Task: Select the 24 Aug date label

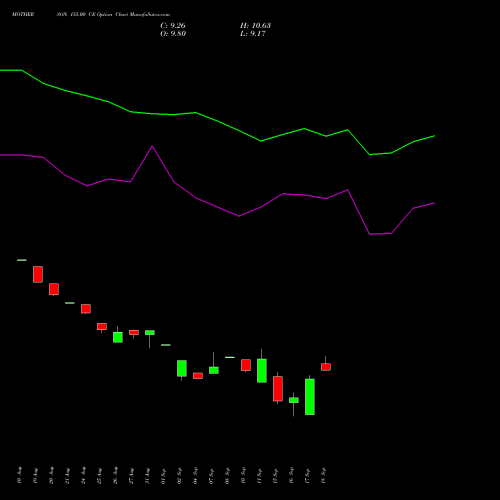Action: click(83, 476)
